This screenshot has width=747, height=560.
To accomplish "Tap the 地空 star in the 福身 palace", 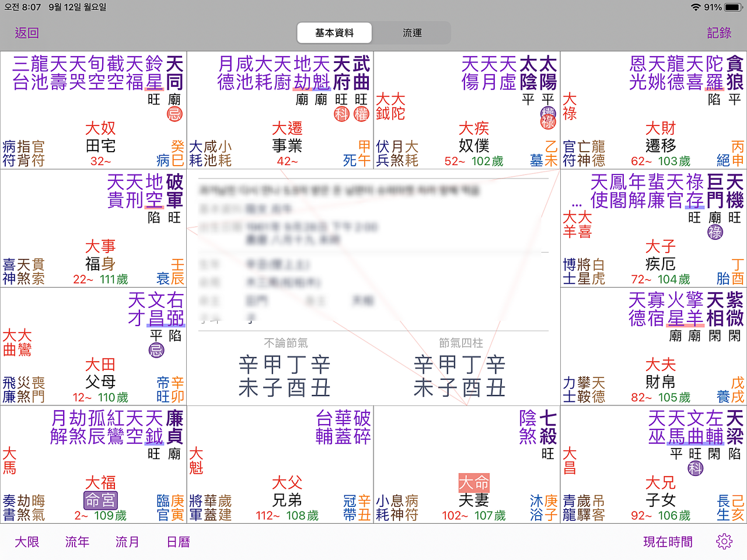I will [x=155, y=191].
